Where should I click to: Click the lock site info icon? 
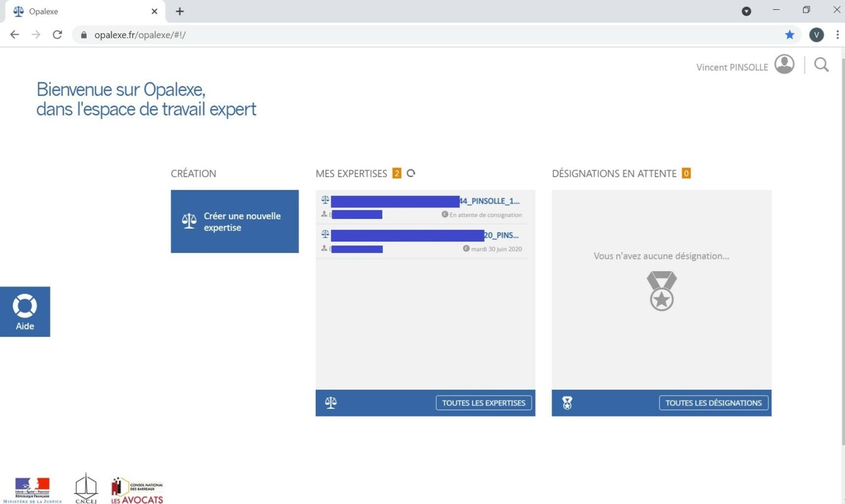84,35
